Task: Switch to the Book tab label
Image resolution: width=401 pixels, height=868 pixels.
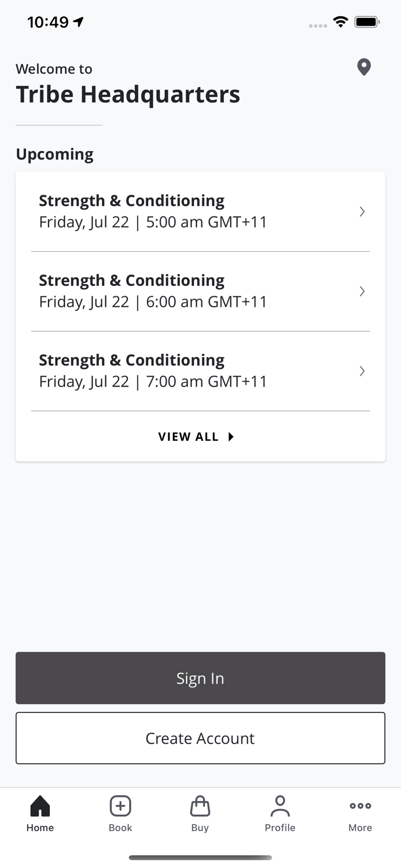Action: point(120,827)
